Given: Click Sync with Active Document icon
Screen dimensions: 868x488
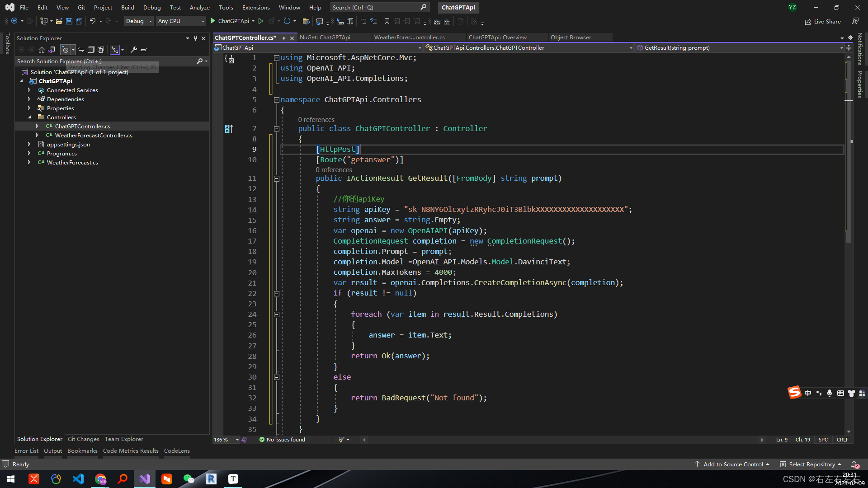Looking at the screenshot, I should [x=81, y=50].
